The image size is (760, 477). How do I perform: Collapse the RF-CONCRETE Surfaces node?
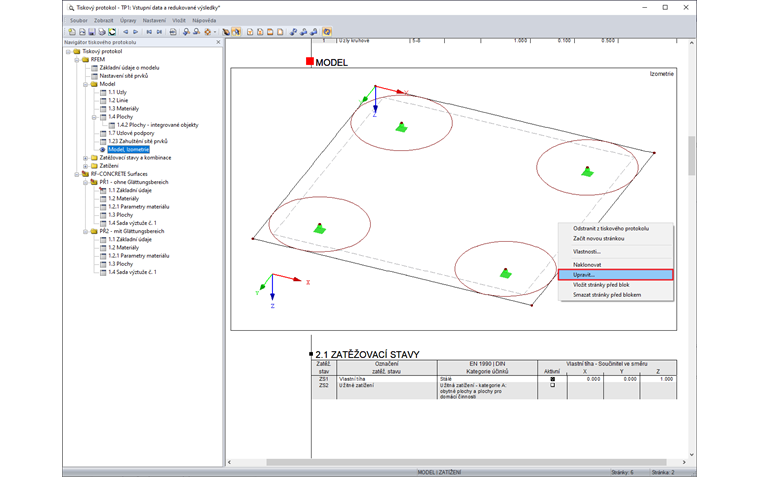(x=77, y=174)
